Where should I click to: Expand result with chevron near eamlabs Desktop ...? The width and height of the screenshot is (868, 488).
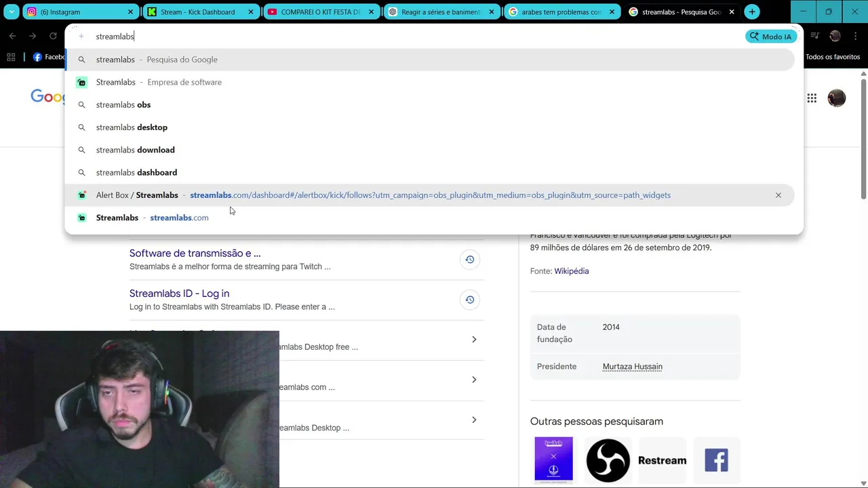pyautogui.click(x=474, y=420)
